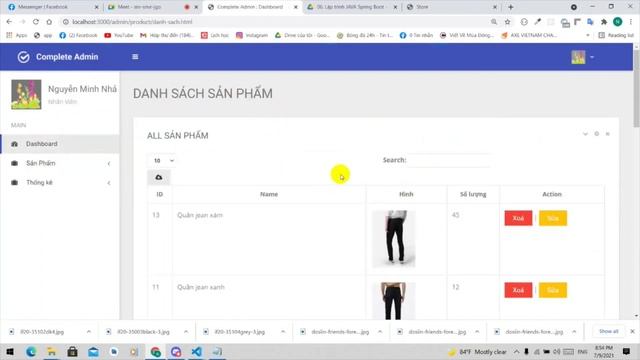
Task: Edit Quần jean xám with Sửa
Action: (x=553, y=218)
